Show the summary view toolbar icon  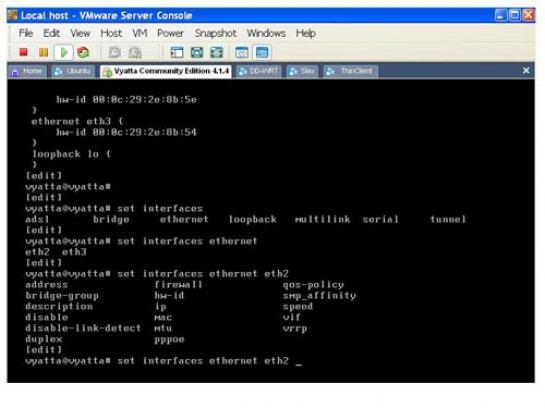coord(242,52)
